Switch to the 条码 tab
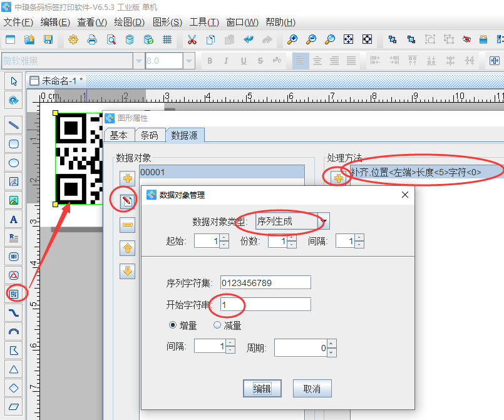This screenshot has height=420, width=504. pyautogui.click(x=150, y=135)
